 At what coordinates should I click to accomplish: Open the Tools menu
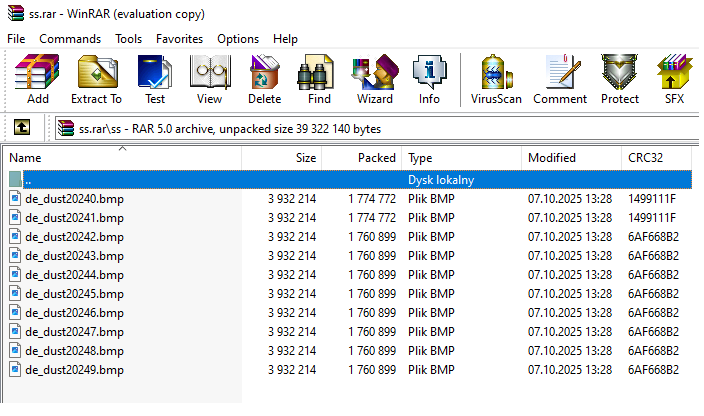128,39
